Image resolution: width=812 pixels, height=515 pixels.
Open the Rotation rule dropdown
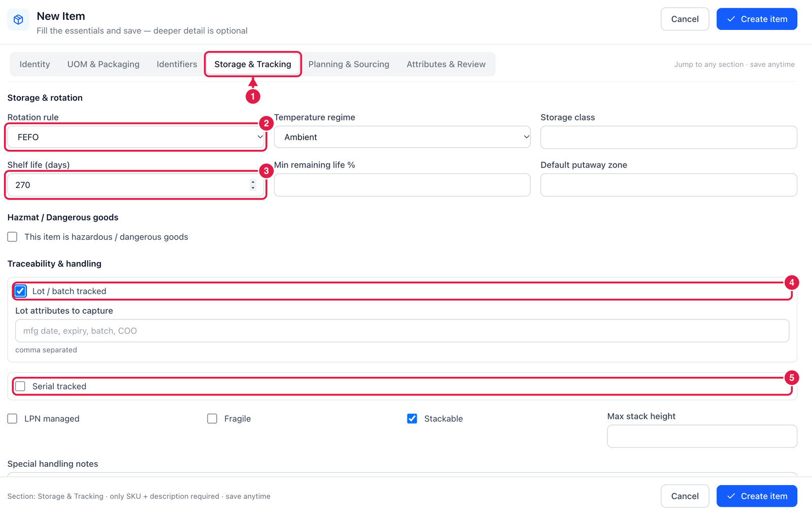136,137
